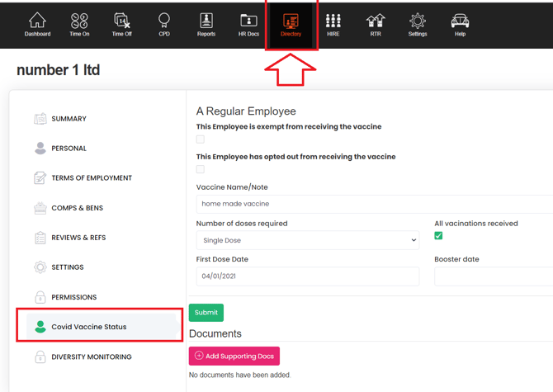Expand the Number of doses required dropdown
The width and height of the screenshot is (553, 392).
click(x=307, y=240)
